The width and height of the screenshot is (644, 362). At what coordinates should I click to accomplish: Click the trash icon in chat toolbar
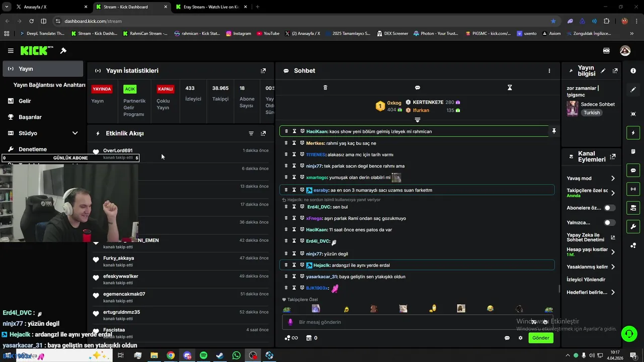(x=325, y=87)
